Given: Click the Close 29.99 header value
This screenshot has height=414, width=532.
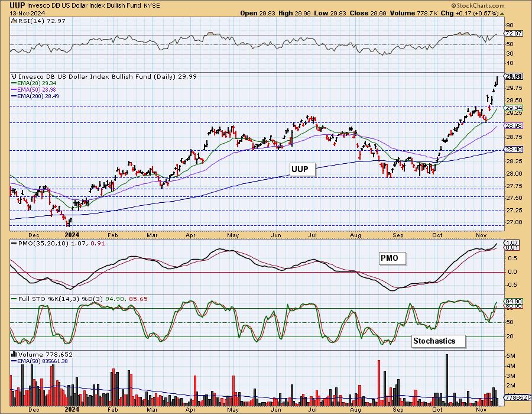Looking at the screenshot, I should 368,13.
